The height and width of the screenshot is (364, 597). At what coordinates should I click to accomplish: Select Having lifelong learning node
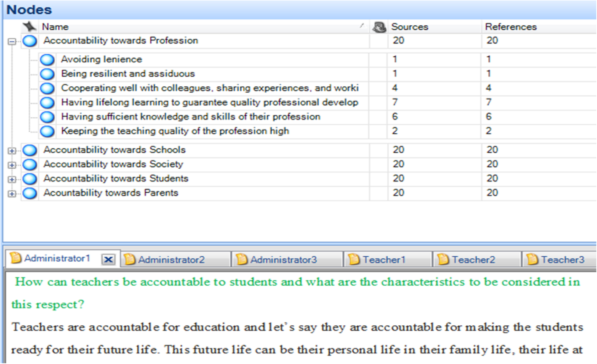point(210,102)
